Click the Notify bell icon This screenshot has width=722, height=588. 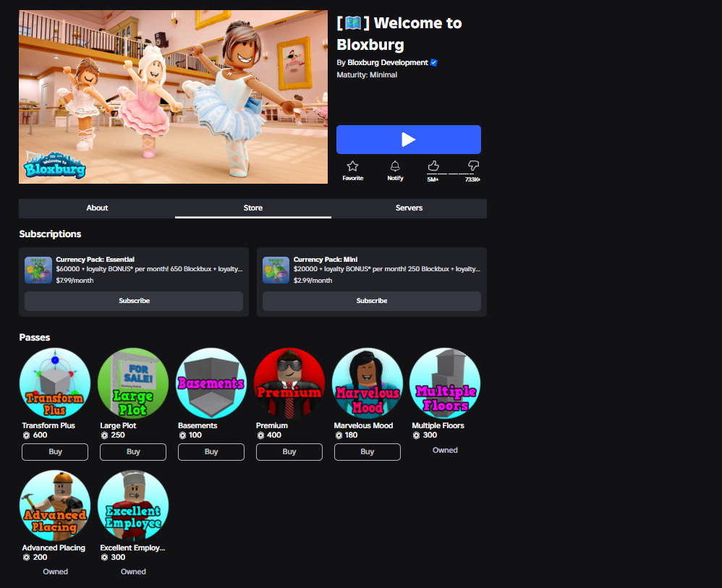395,166
